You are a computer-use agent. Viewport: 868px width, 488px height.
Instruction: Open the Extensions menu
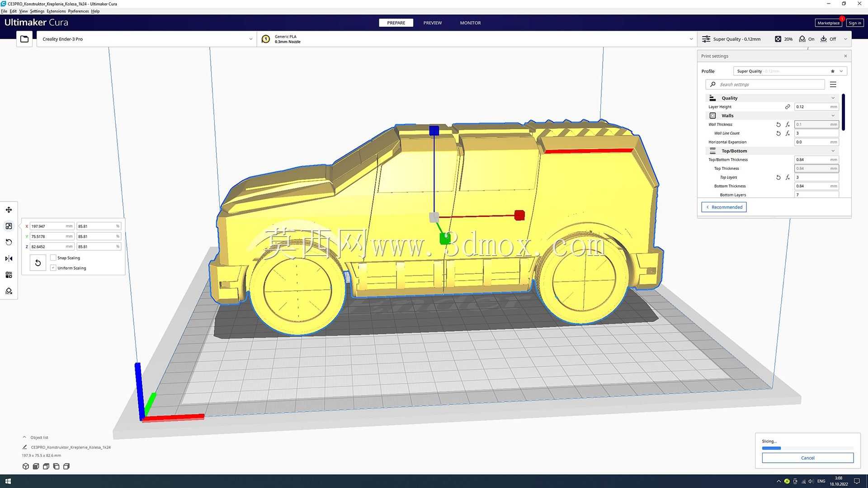[x=56, y=11]
